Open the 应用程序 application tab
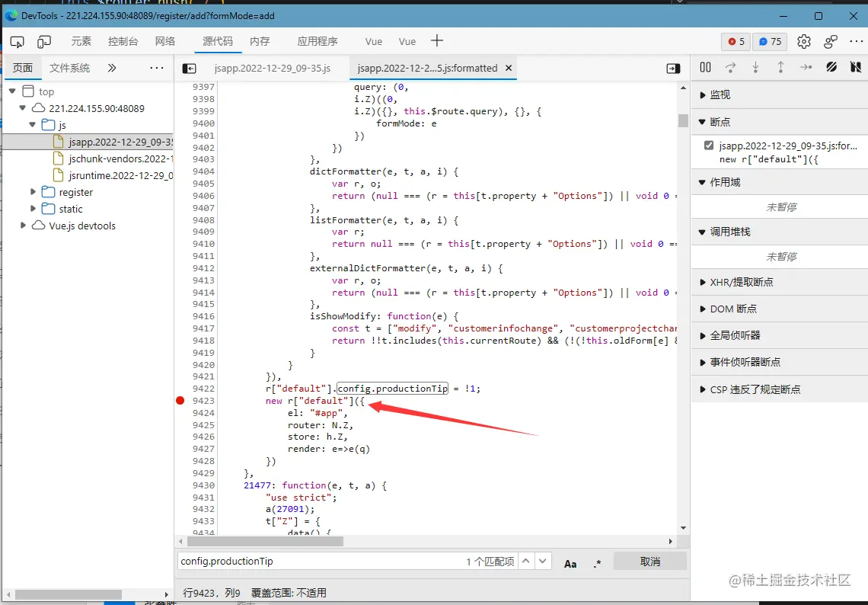Image resolution: width=868 pixels, height=605 pixels. click(318, 42)
